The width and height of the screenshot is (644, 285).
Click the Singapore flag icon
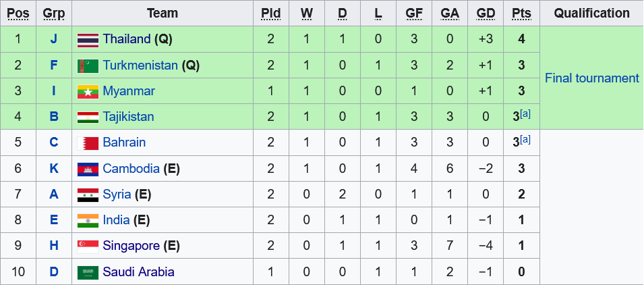(88, 247)
